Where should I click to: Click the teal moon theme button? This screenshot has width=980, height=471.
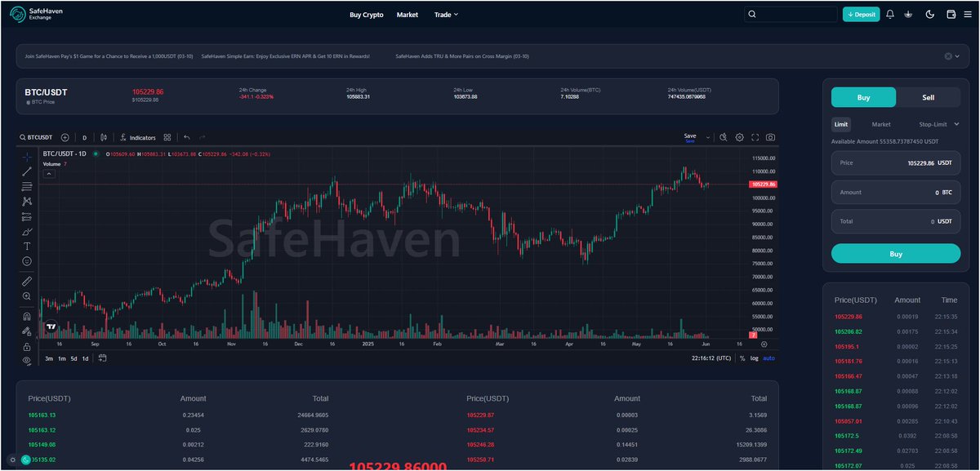tap(25, 460)
